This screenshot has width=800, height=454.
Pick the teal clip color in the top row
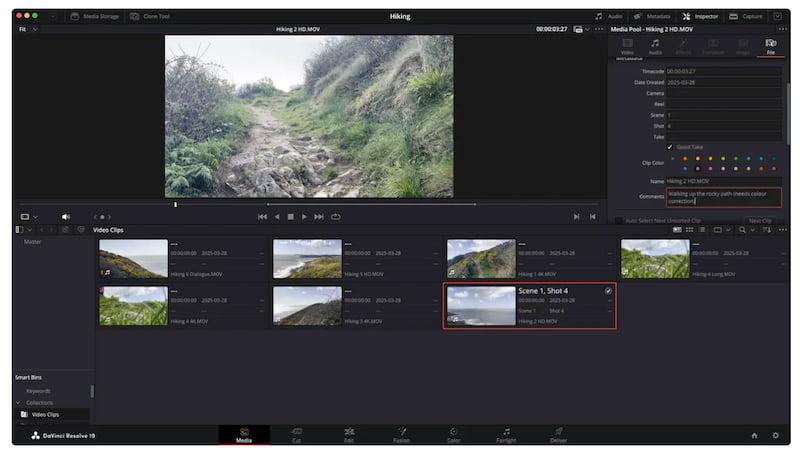click(761, 159)
